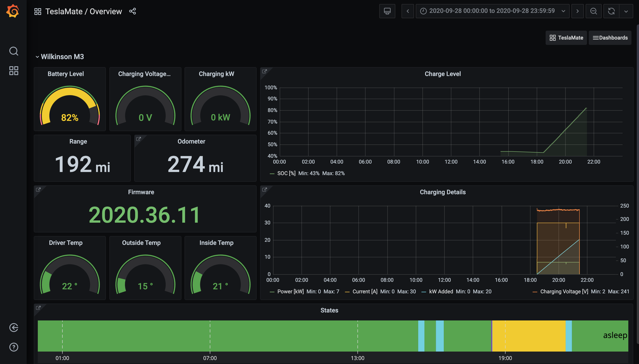639x364 pixels.
Task: Open the Charge Level panel title menu
Action: pyautogui.click(x=443, y=74)
